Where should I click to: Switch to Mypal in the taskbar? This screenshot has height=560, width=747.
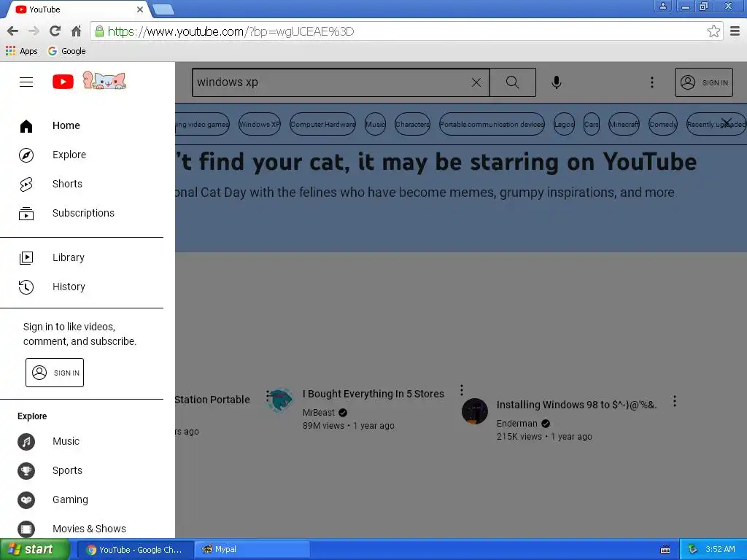[252, 550]
